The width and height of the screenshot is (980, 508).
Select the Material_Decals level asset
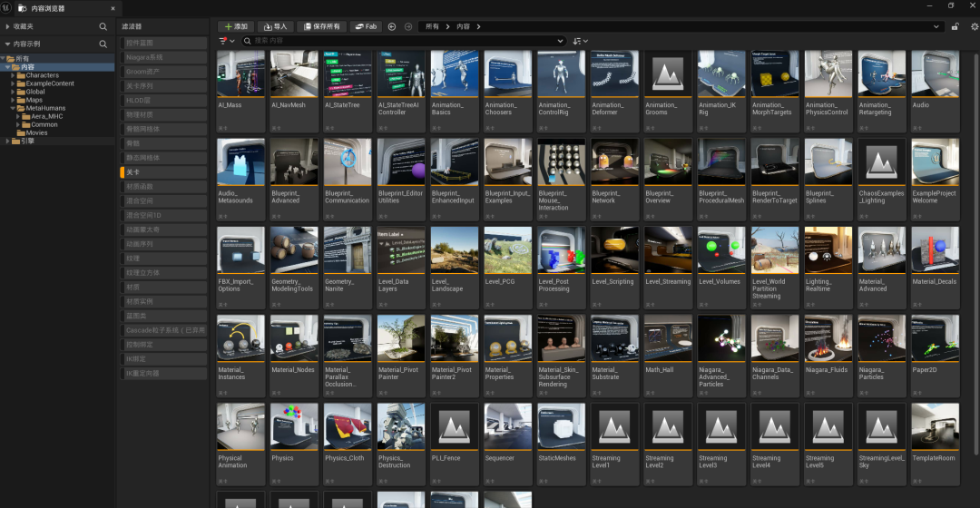935,268
